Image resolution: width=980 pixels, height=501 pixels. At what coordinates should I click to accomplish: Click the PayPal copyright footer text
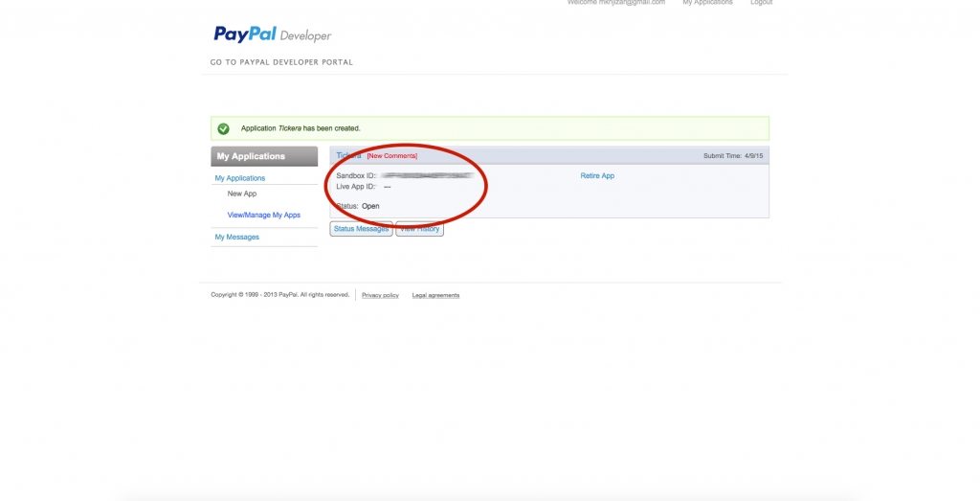click(x=280, y=295)
